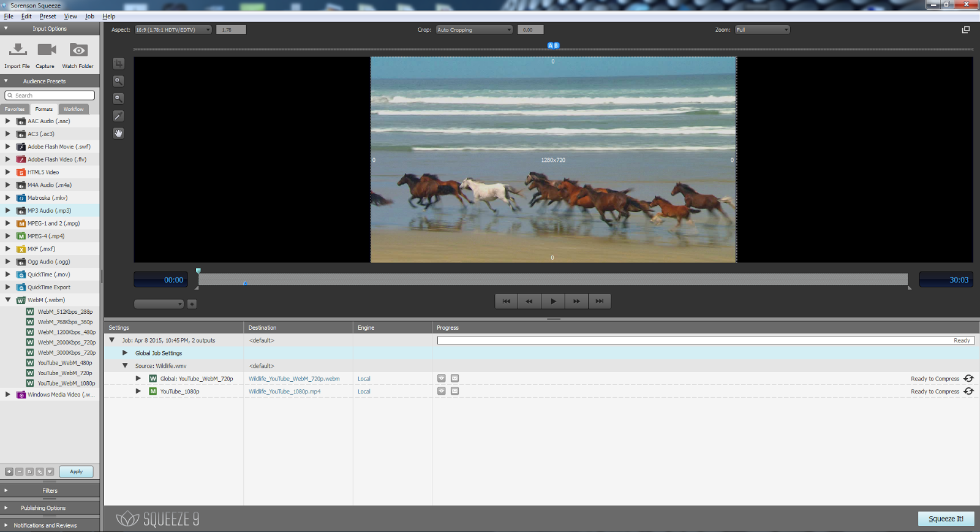Screen dimensions: 980x532
Task: Click the Apply button
Action: coord(76,472)
